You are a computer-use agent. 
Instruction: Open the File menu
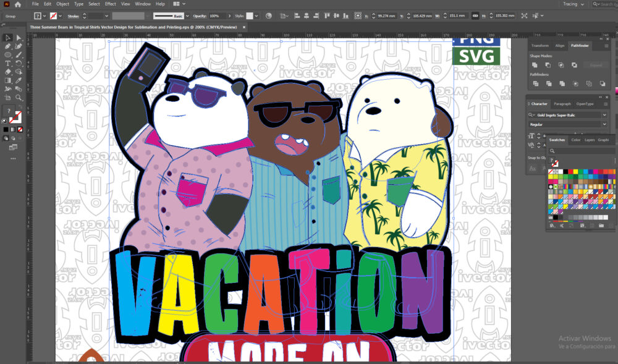(35, 4)
